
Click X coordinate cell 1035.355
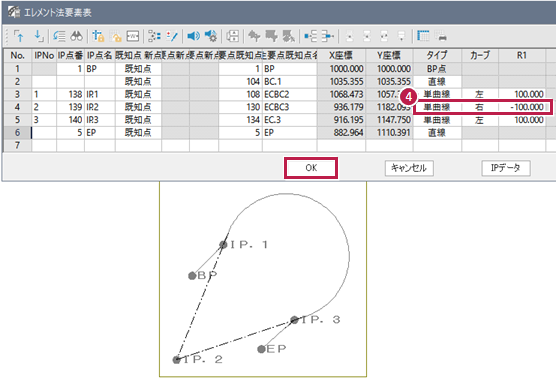(x=341, y=82)
